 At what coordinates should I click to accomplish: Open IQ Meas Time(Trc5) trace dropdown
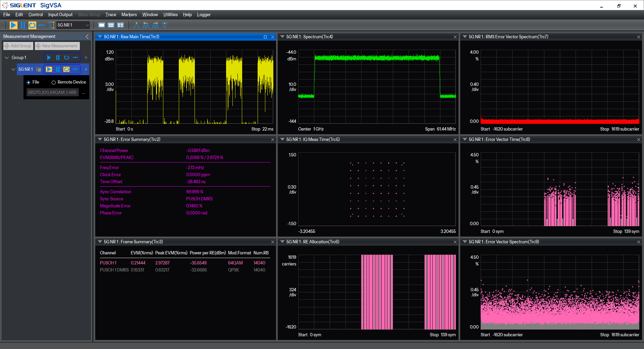tap(282, 140)
